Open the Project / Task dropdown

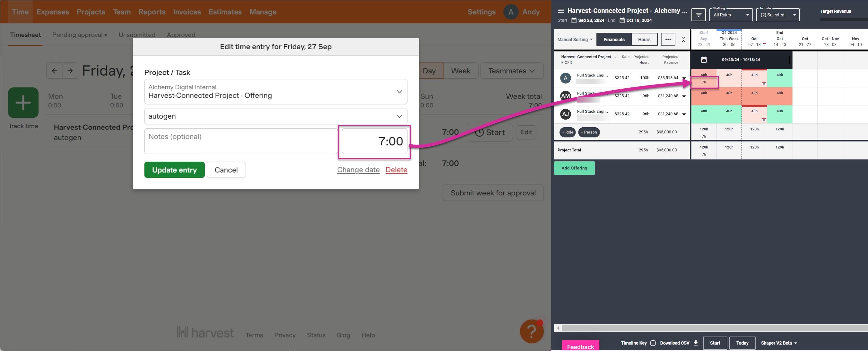click(x=276, y=92)
